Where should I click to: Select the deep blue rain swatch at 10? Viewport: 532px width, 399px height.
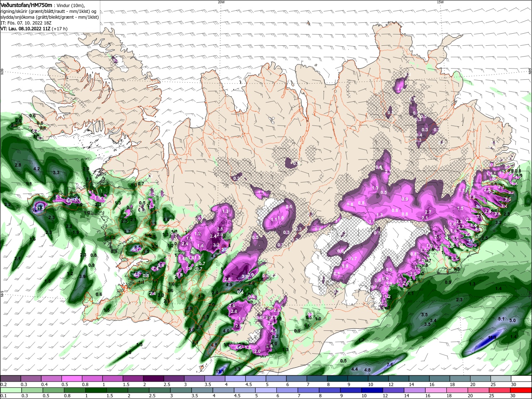point(372,390)
